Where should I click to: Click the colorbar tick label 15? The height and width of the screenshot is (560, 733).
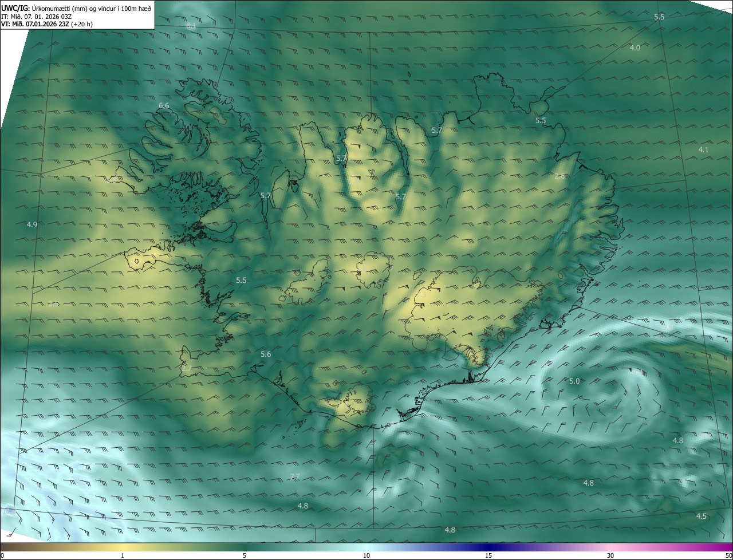488,556
